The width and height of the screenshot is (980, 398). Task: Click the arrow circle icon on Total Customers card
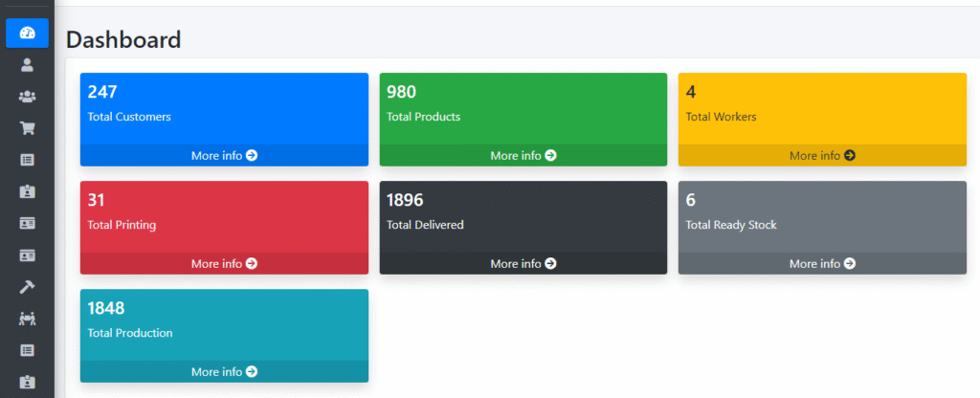point(252,156)
